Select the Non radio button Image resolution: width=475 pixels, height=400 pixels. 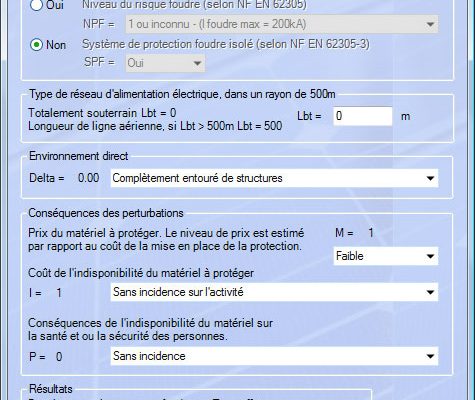[36, 45]
